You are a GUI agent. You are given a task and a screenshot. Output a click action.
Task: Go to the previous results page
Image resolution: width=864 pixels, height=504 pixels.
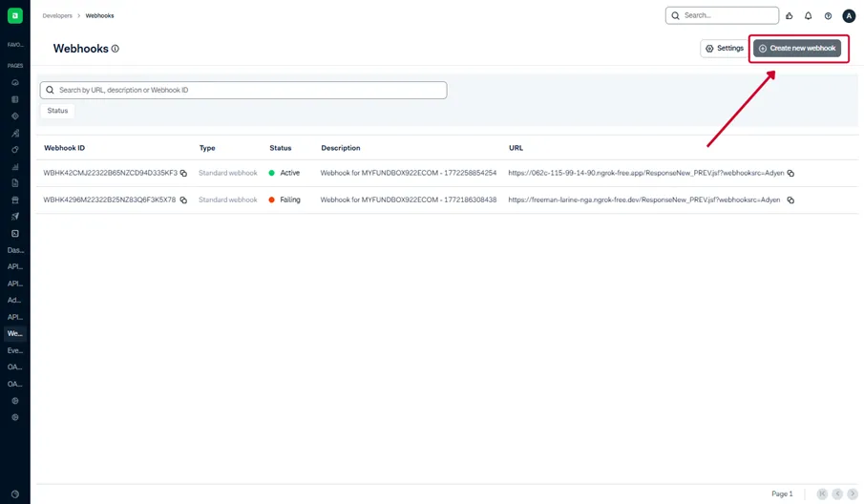coord(837,493)
